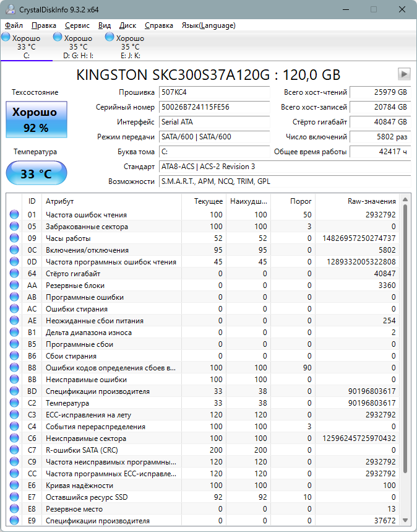Click the next disk arrow button

pos(404,74)
